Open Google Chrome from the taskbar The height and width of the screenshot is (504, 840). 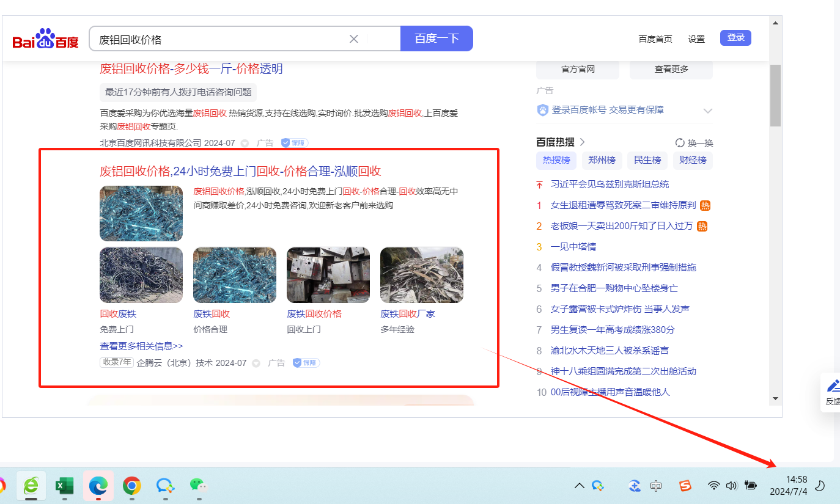[x=131, y=486]
